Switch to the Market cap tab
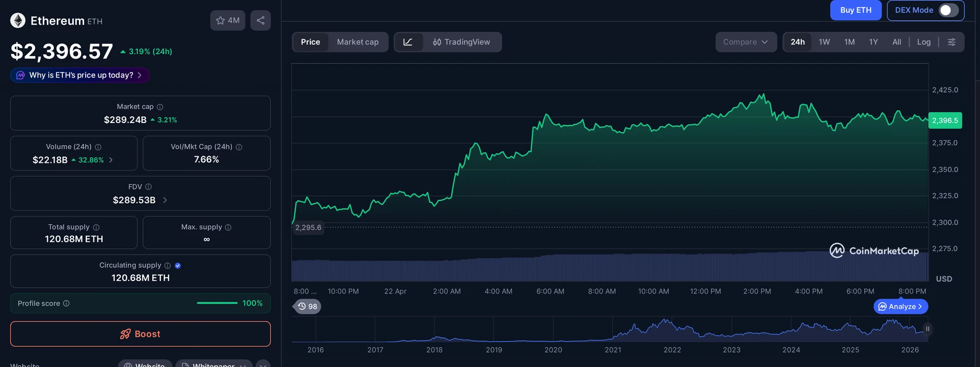The height and width of the screenshot is (367, 980). (x=358, y=42)
